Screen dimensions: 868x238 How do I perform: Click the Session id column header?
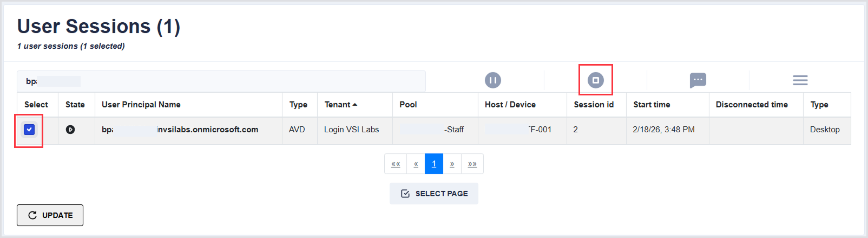click(594, 105)
